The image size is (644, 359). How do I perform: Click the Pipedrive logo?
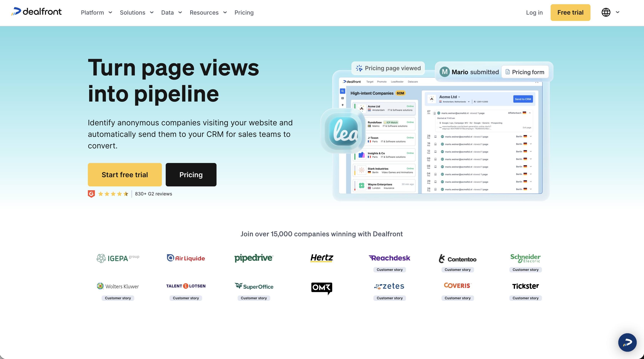254,258
